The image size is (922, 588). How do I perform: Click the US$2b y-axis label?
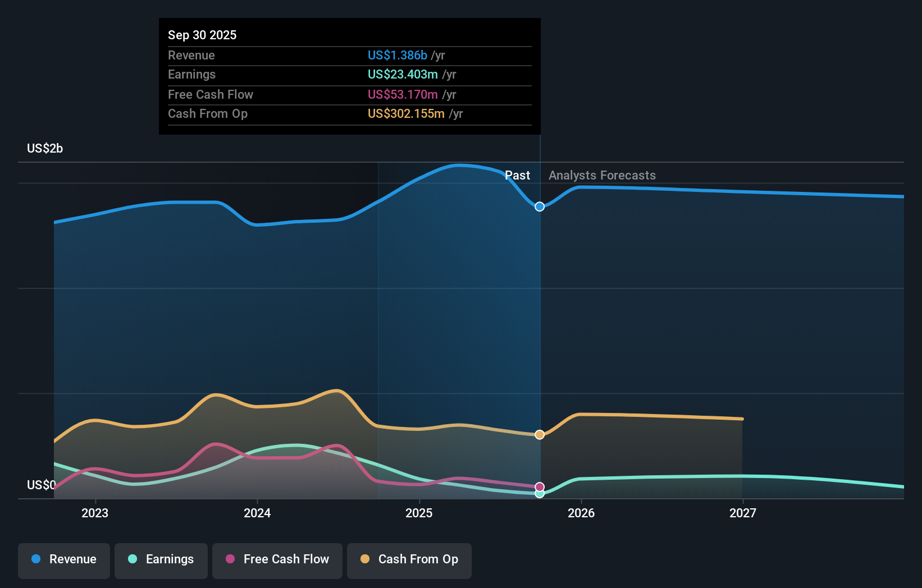click(x=45, y=148)
